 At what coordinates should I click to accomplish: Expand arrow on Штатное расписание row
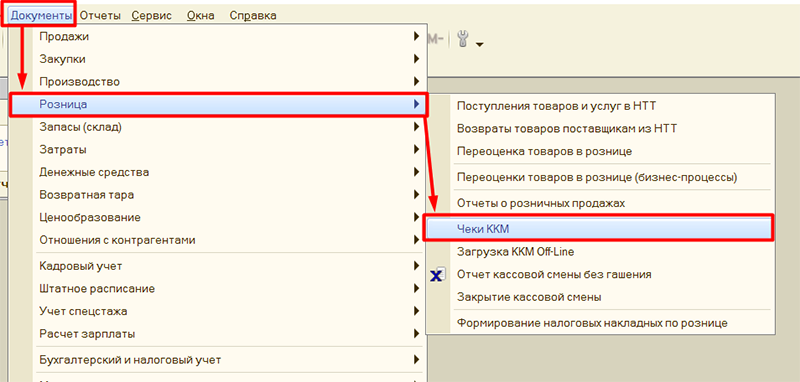417,288
